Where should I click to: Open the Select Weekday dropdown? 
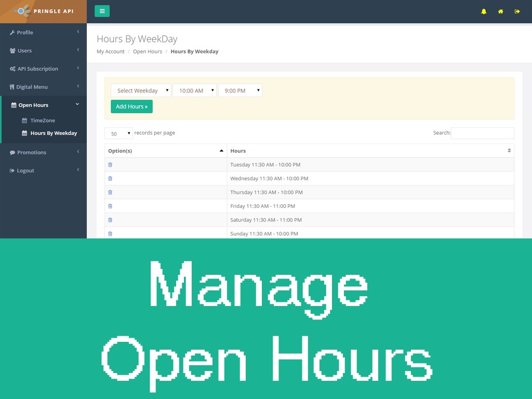pyautogui.click(x=141, y=90)
